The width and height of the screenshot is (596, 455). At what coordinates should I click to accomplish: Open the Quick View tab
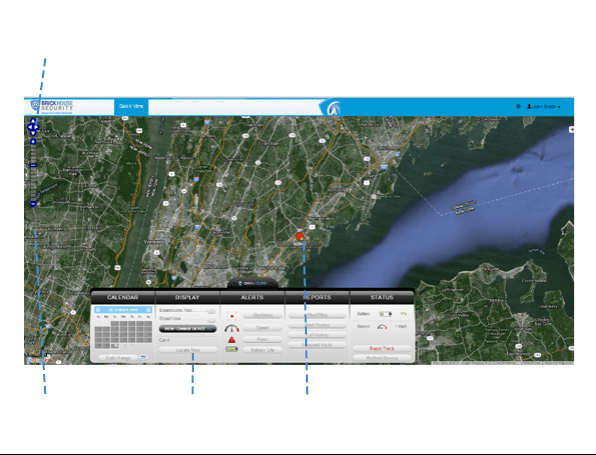[x=131, y=106]
